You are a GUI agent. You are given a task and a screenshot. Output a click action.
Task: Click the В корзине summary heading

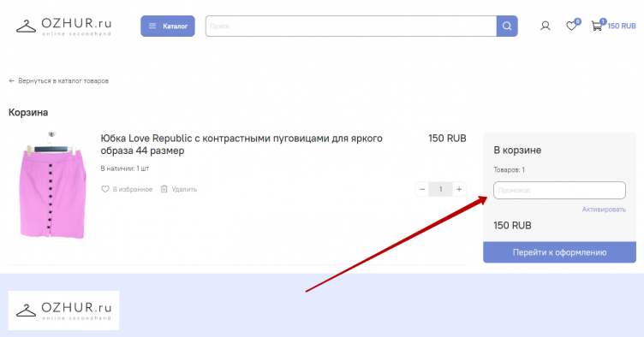coord(517,150)
